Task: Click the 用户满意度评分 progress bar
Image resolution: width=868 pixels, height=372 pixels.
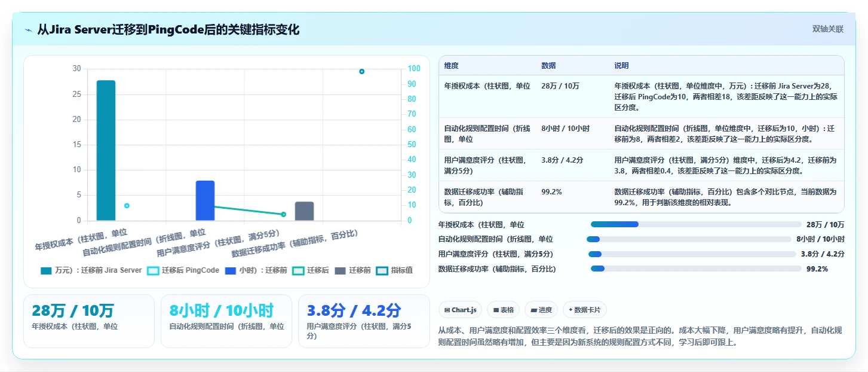Action: pos(692,254)
